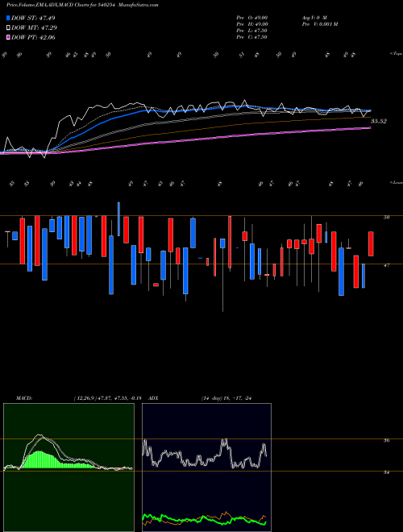Click inside the MACD histogram chart
403x532 pixels.
click(x=69, y=468)
